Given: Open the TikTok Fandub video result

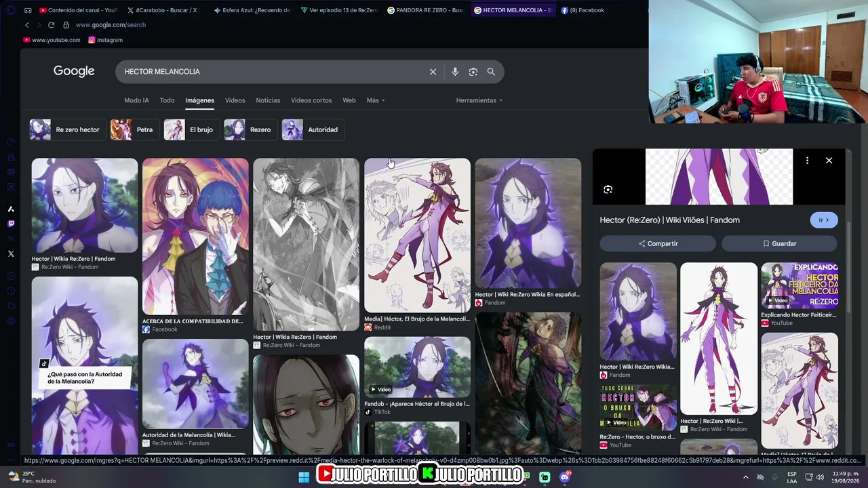Looking at the screenshot, I should click(x=417, y=367).
